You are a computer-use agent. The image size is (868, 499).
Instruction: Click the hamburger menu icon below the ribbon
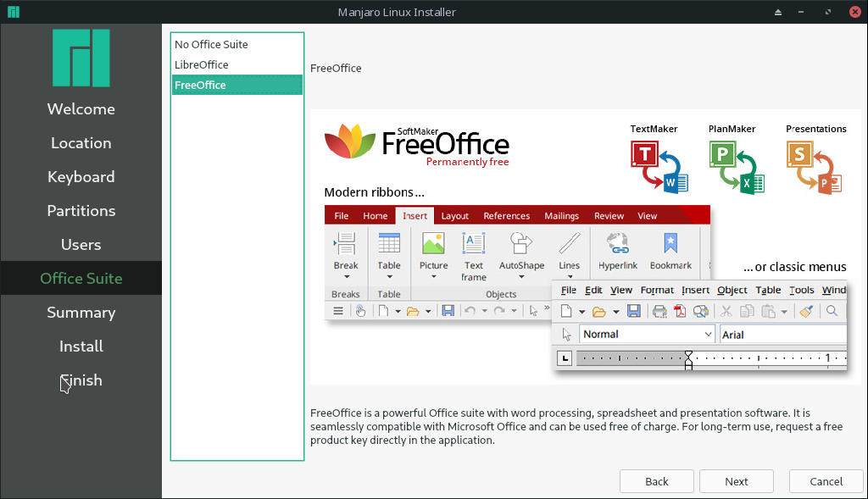(x=338, y=311)
